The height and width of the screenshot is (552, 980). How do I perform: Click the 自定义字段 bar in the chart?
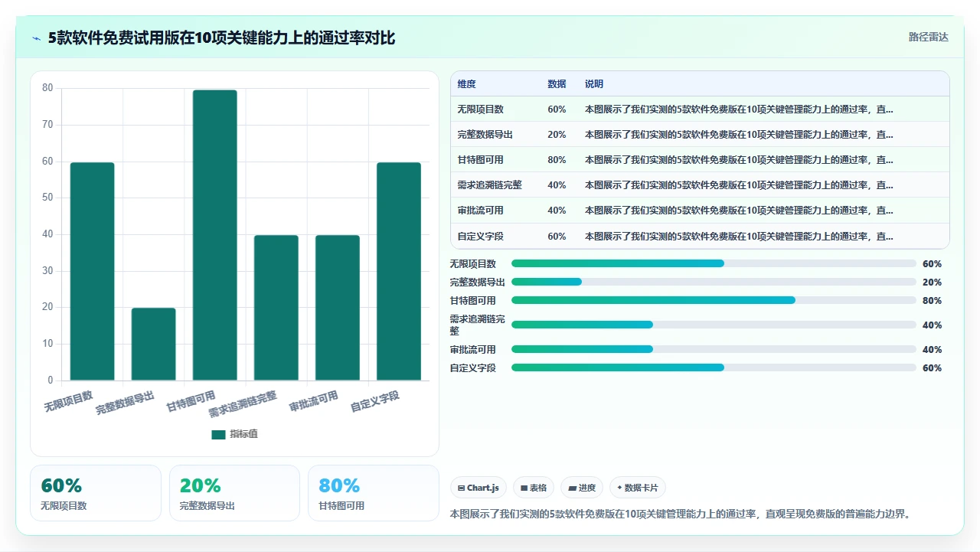[398, 271]
